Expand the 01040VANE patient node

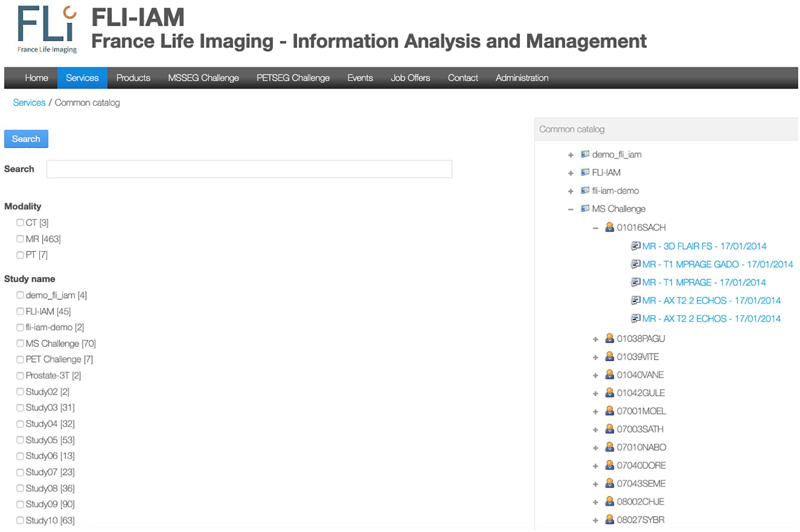click(x=595, y=375)
